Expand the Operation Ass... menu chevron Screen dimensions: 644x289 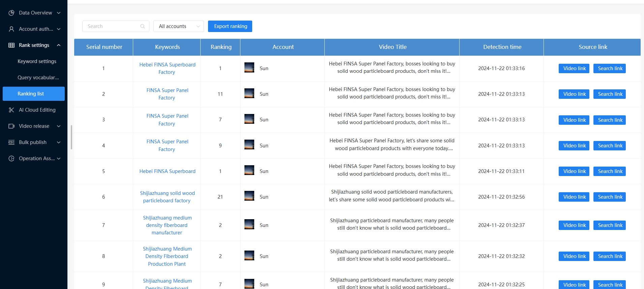pyautogui.click(x=59, y=158)
